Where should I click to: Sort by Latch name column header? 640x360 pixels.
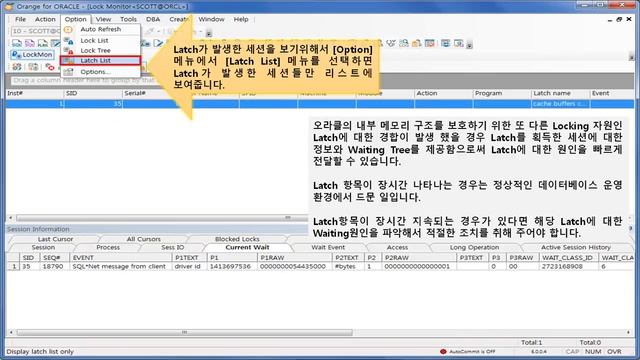pyautogui.click(x=560, y=93)
